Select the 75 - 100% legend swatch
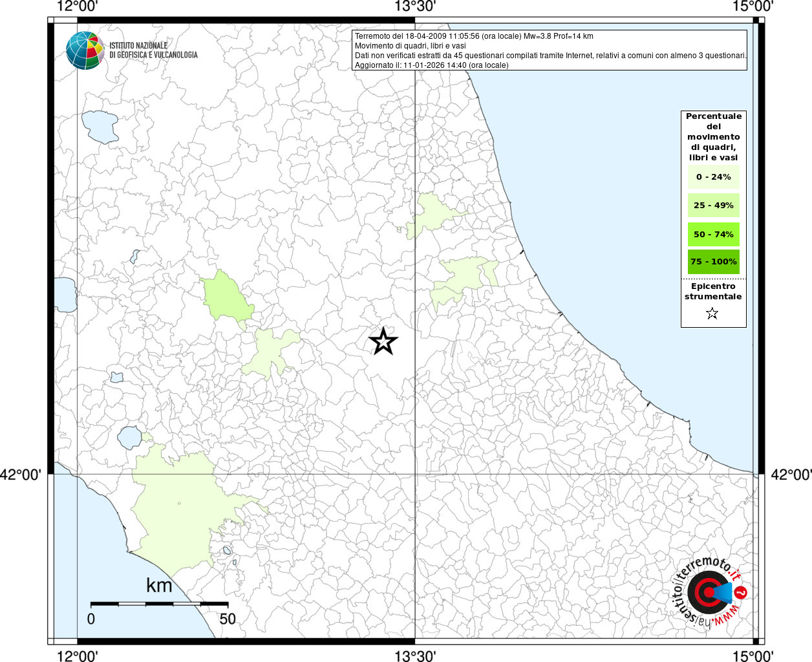812x662 pixels. tap(714, 262)
